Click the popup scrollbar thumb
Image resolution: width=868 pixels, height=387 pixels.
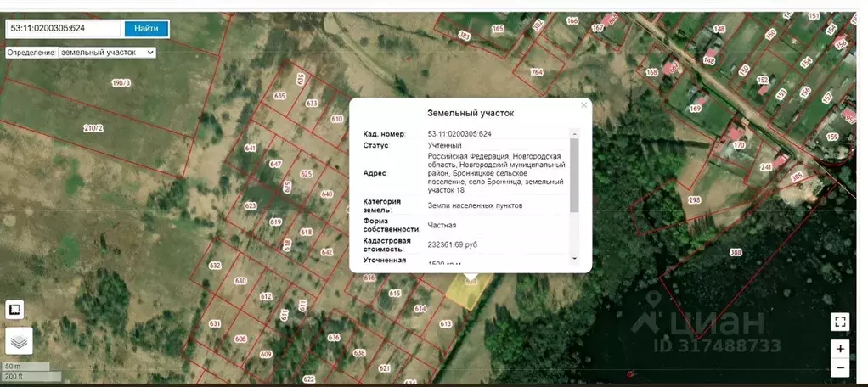pyautogui.click(x=574, y=176)
